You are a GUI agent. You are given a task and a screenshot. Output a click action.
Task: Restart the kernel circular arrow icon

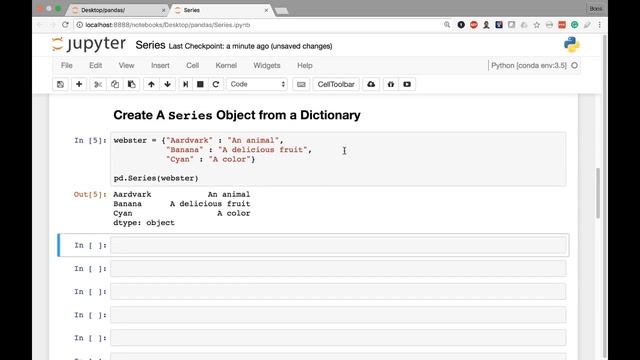pos(216,84)
